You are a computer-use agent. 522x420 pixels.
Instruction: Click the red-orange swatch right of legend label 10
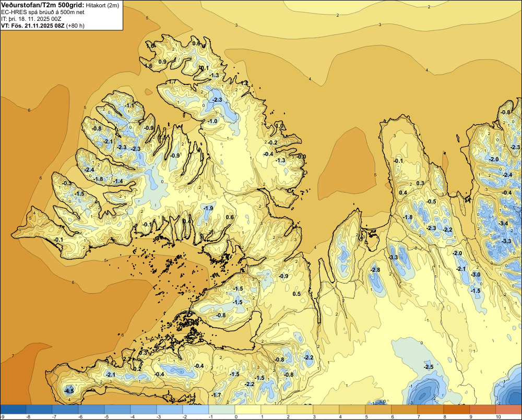tap(508, 409)
